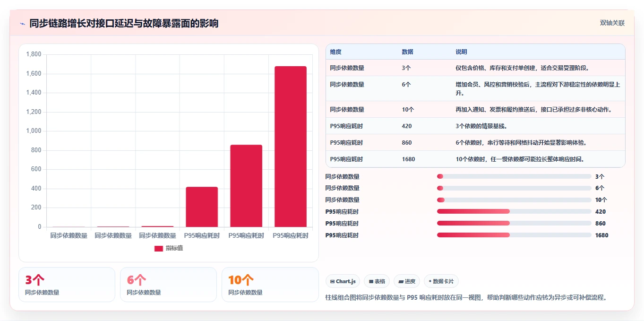644x321 pixels.
Task: Click the 10个 value in the table
Action: [x=408, y=110]
